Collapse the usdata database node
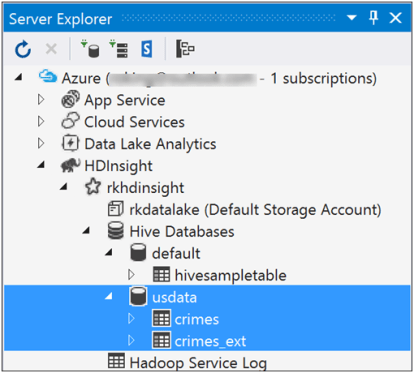This screenshot has height=373, width=414. (108, 296)
